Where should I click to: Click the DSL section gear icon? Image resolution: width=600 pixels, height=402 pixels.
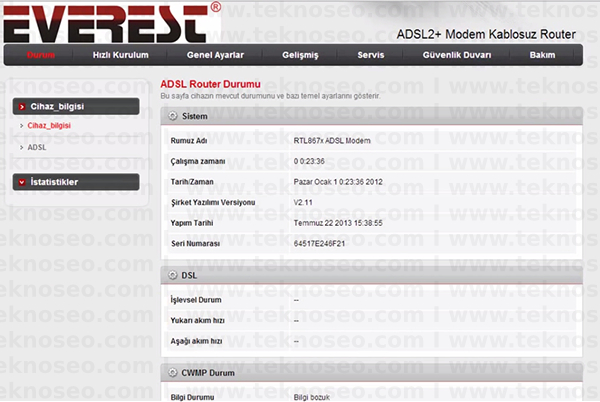(x=173, y=275)
